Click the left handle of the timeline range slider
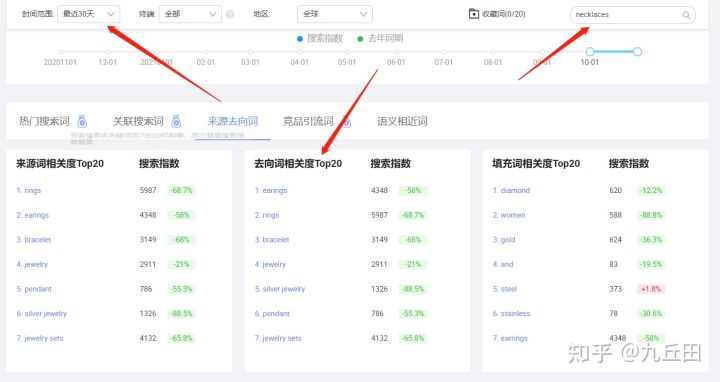The height and width of the screenshot is (382, 720). pos(590,51)
